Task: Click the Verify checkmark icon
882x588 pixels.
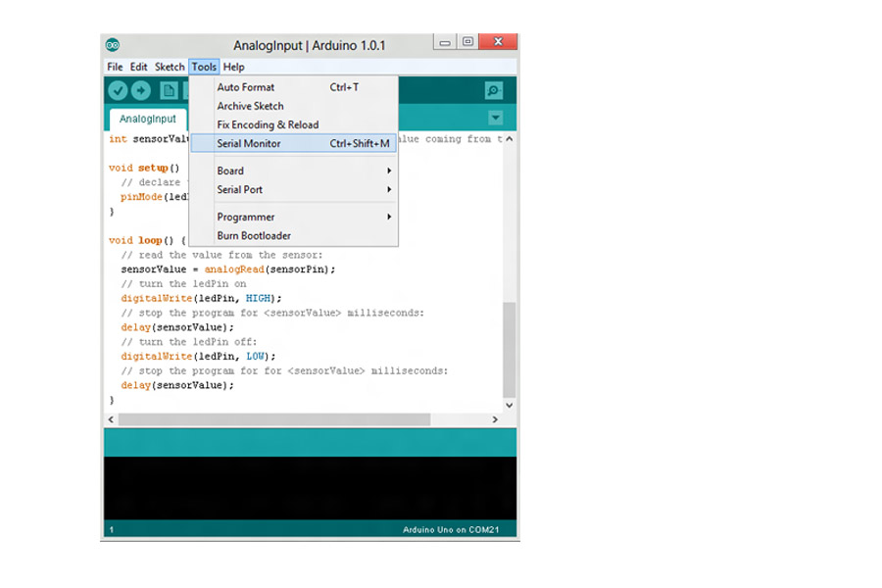Action: tap(118, 91)
